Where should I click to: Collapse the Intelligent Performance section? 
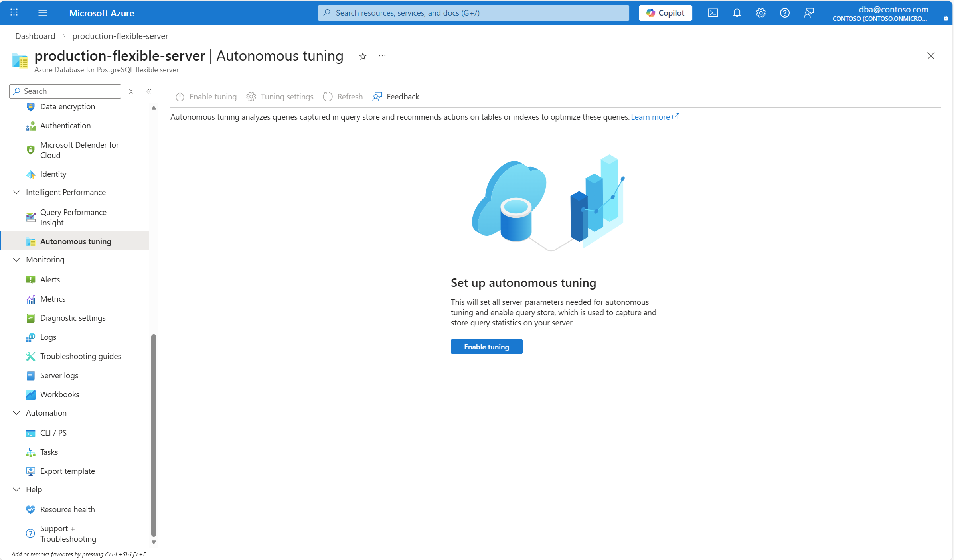pos(16,192)
